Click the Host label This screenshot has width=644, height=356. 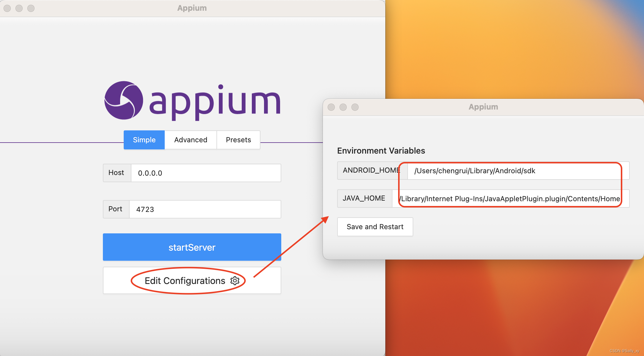[116, 173]
